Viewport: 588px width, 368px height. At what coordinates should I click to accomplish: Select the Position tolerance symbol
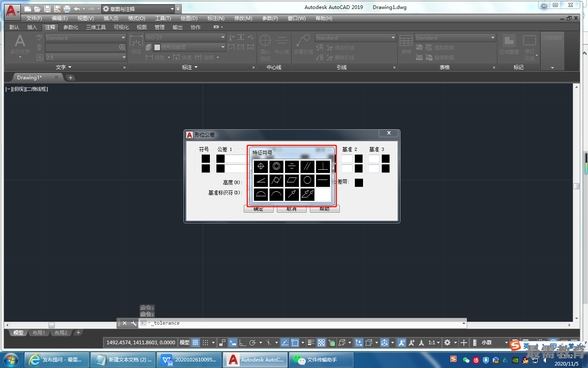[x=261, y=166]
